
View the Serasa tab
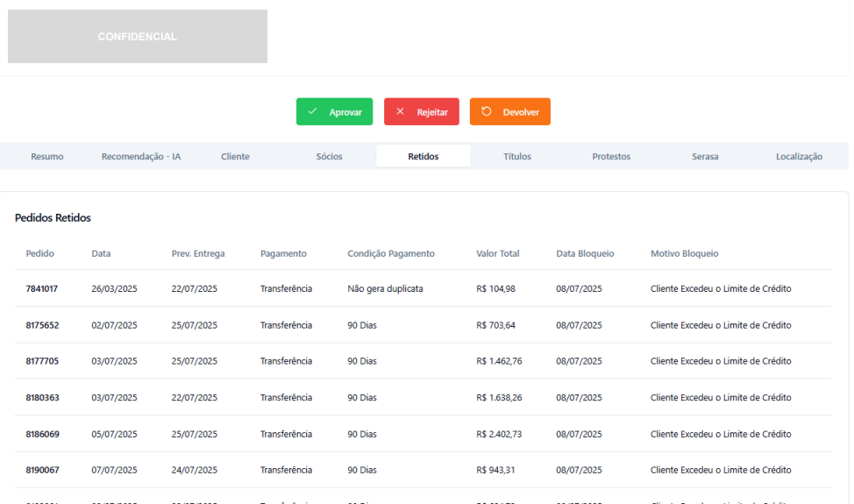705,157
